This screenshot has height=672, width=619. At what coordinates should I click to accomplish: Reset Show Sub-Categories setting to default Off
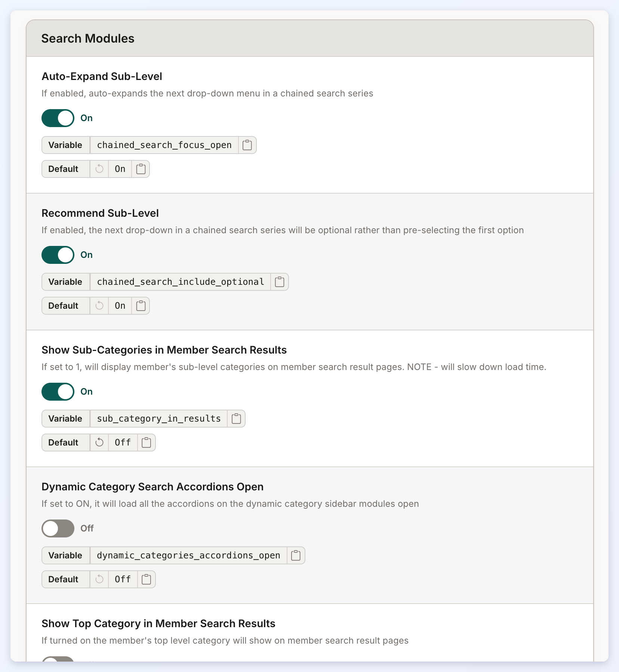pos(99,443)
